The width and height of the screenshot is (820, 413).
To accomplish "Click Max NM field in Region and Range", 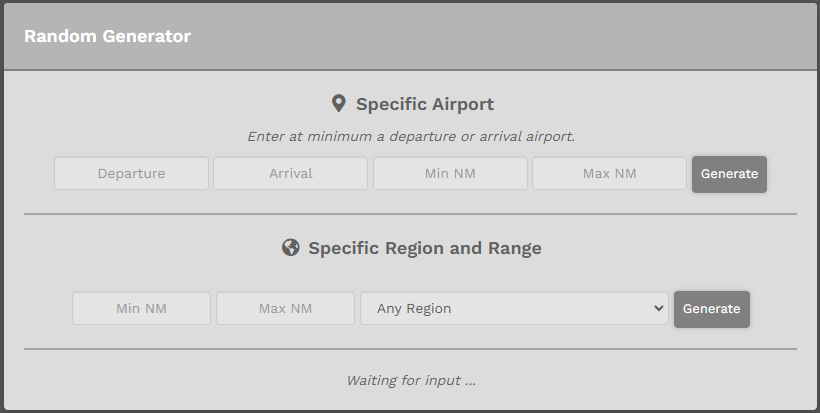I will (286, 308).
